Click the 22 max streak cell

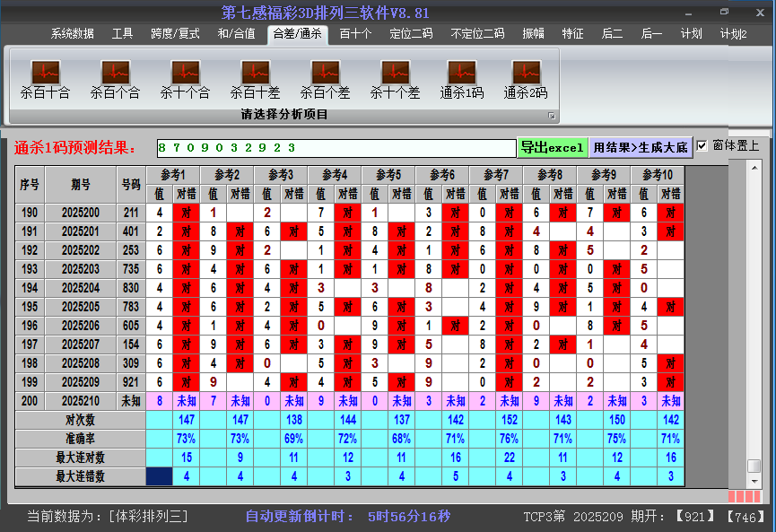click(x=510, y=458)
